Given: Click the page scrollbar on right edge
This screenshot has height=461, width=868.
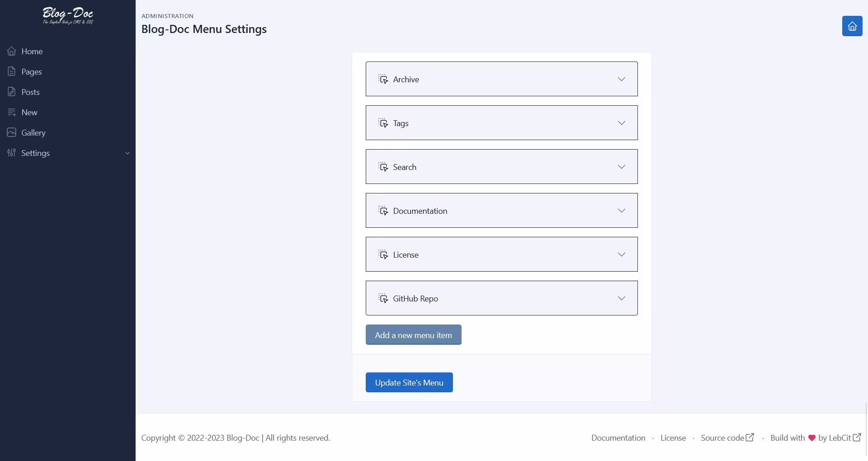Looking at the screenshot, I should click(x=866, y=429).
